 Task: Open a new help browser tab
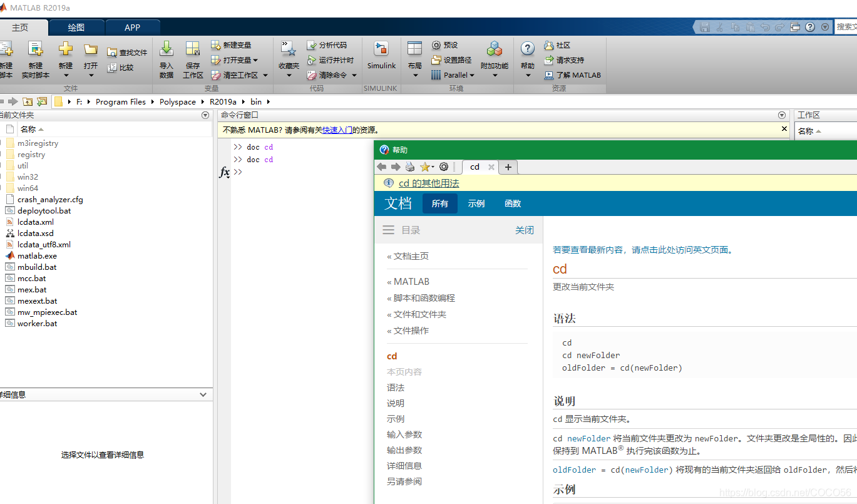508,167
